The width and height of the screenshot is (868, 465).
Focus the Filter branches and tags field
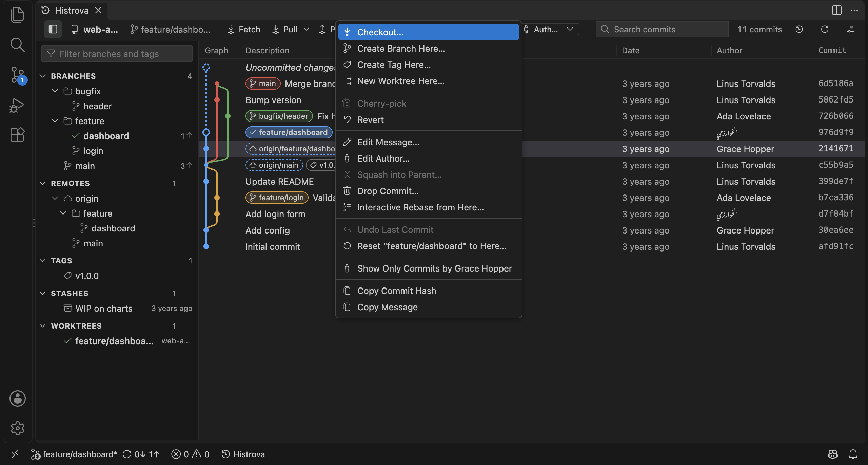point(117,54)
